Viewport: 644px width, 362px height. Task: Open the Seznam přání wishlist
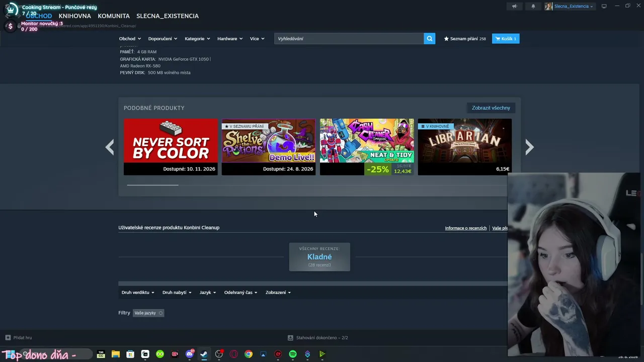click(465, 39)
